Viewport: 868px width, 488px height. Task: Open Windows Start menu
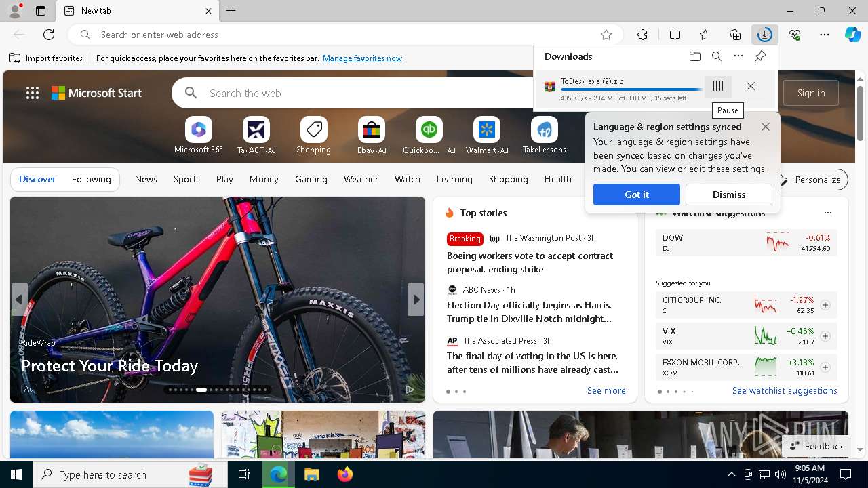(x=16, y=474)
